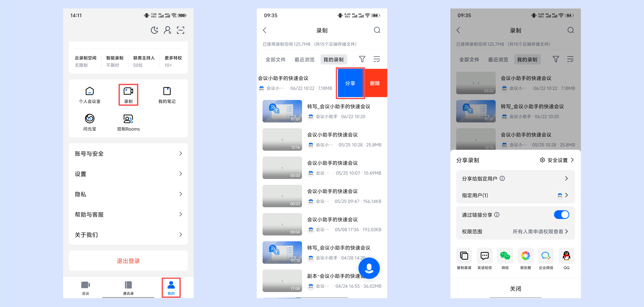Tap the blue 分享 swipe button
The height and width of the screenshot is (307, 644).
pyautogui.click(x=350, y=83)
